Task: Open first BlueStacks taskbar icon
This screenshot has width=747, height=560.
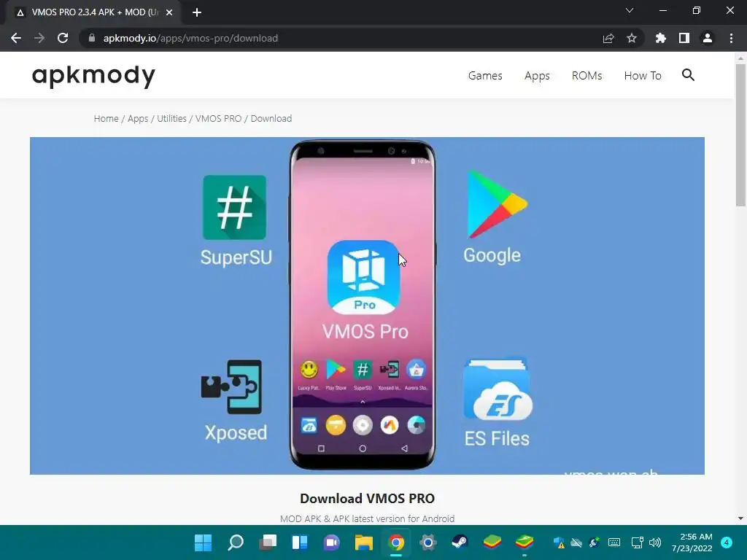Action: (492, 542)
